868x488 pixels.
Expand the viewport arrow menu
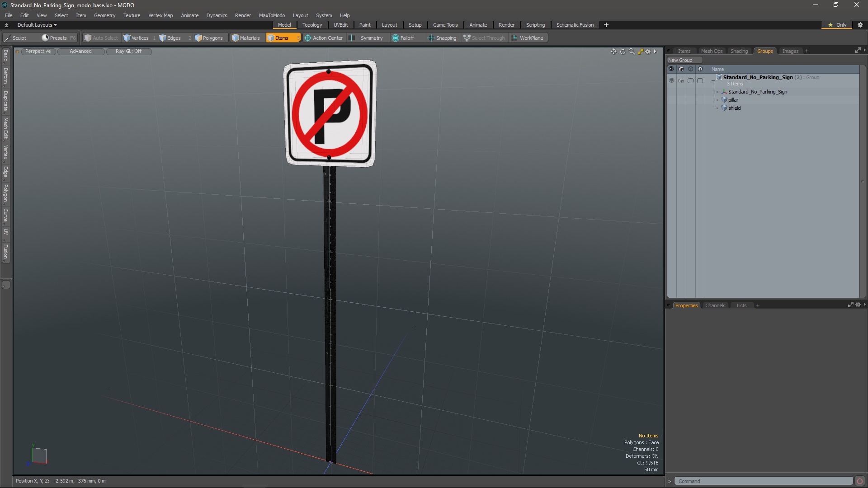point(655,52)
